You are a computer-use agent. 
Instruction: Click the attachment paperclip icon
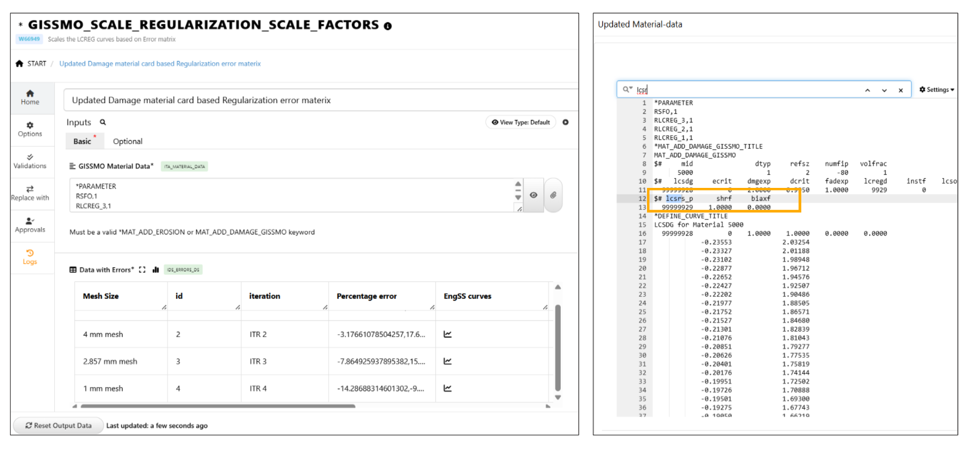tap(553, 195)
